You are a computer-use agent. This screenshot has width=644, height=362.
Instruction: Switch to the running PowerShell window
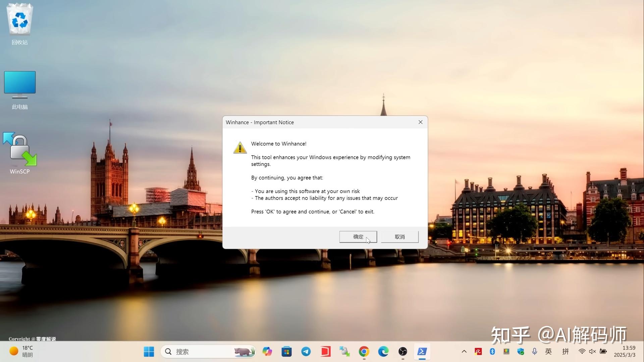tap(422, 351)
